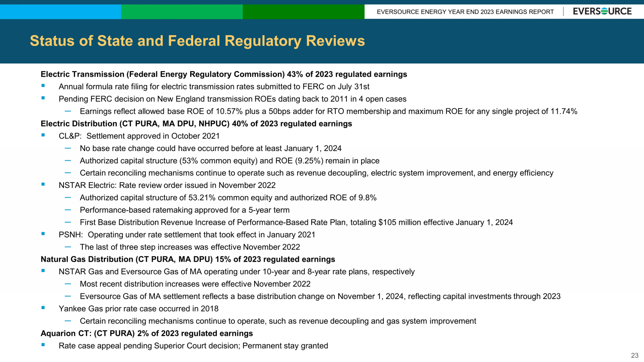Click the blue square bullet beside CL&P settlement
This screenshot has width=644, height=362.
click(43, 135)
